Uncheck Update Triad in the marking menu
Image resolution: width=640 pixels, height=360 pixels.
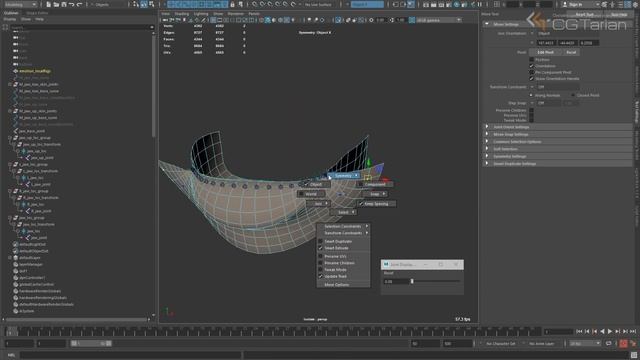[x=320, y=276]
